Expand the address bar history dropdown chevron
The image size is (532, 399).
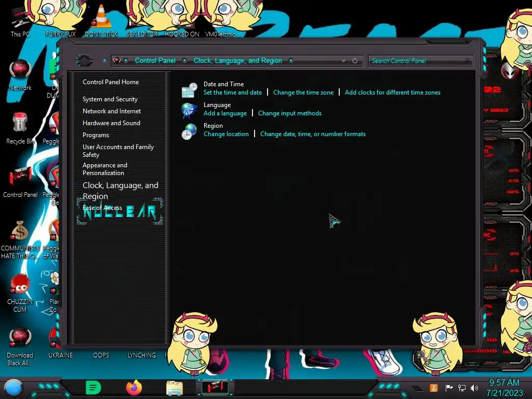[344, 61]
